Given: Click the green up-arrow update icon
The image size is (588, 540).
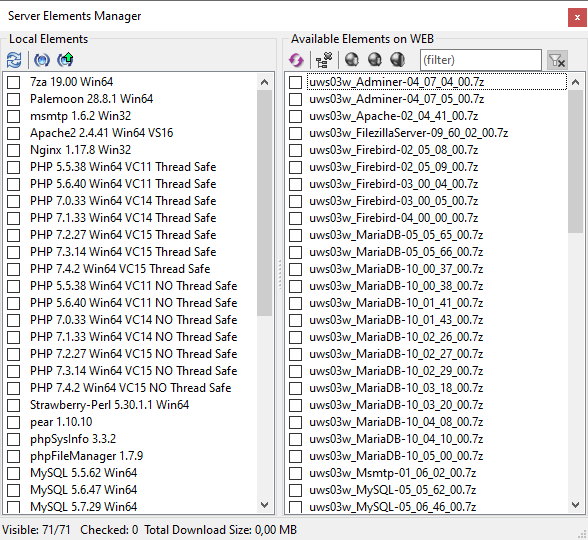Looking at the screenshot, I should pos(65,60).
